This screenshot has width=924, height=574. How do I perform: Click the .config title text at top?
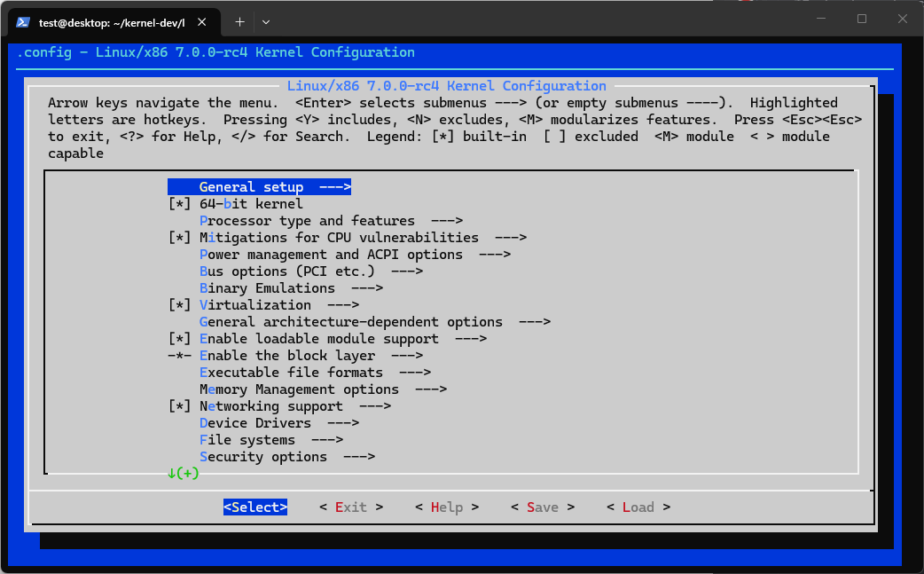coord(215,52)
